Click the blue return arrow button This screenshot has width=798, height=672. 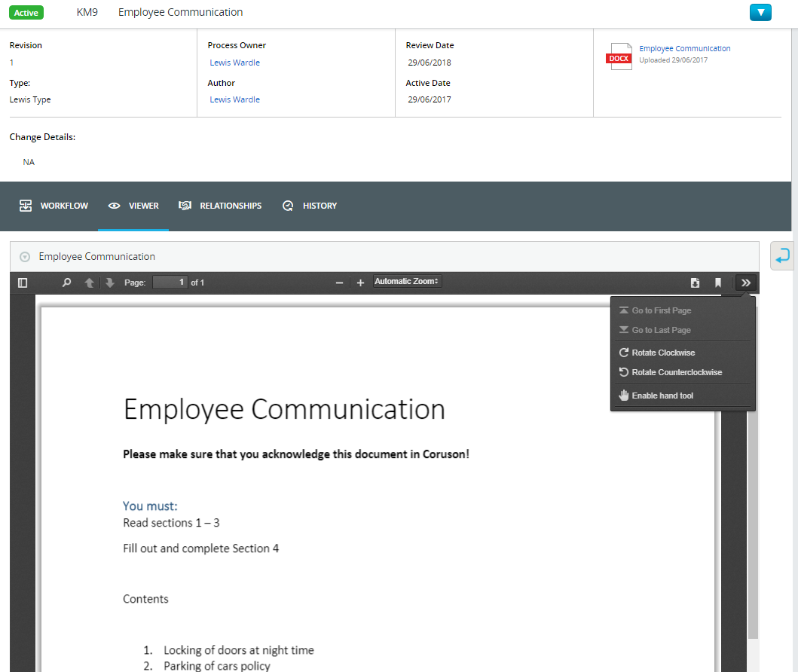(x=781, y=255)
